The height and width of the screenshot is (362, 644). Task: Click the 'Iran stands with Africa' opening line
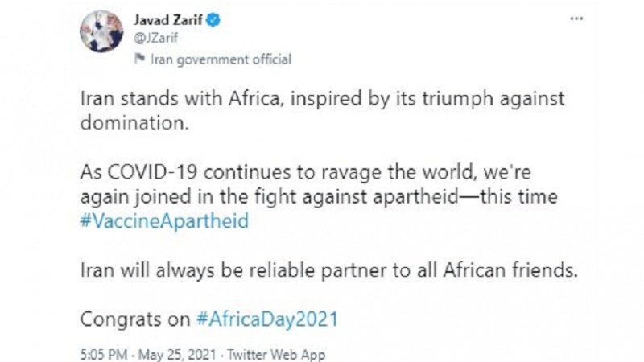322,99
